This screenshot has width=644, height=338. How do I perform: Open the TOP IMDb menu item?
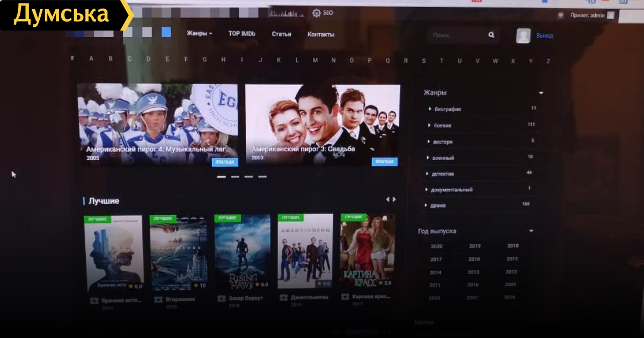[x=241, y=34]
